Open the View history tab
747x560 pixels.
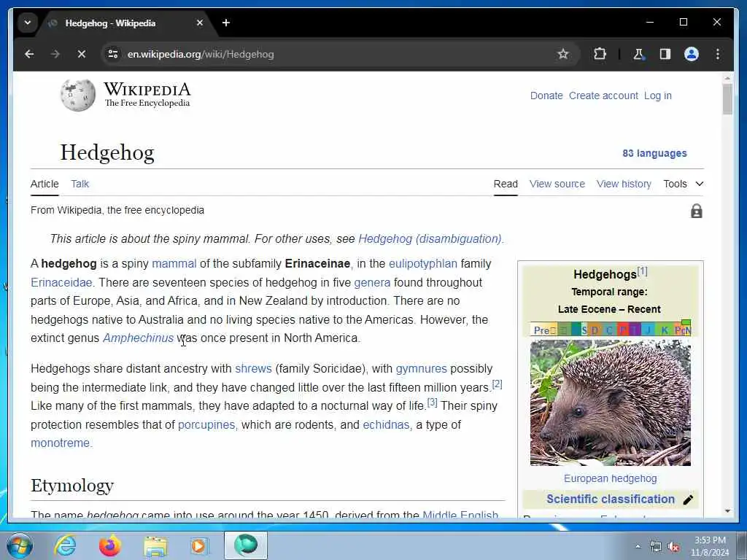(624, 184)
